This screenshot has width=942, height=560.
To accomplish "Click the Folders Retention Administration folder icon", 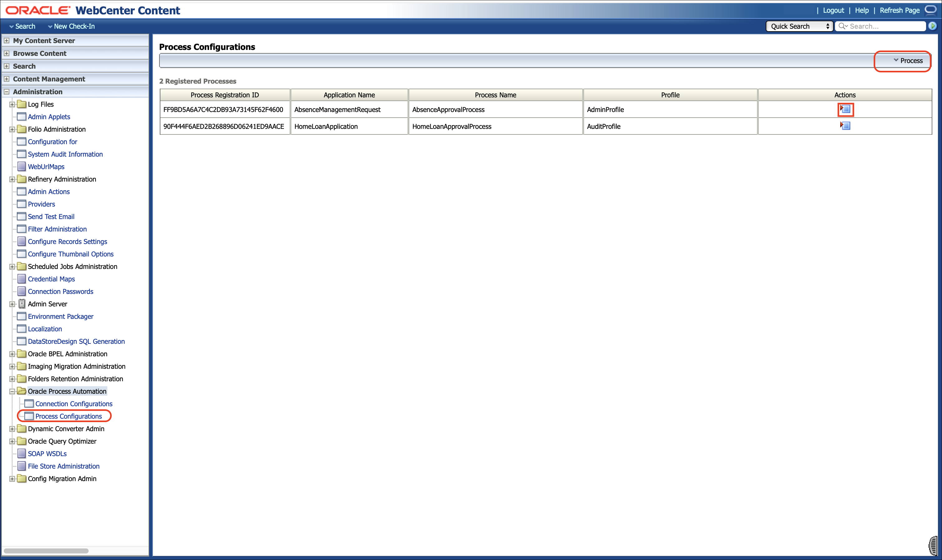I will 22,378.
